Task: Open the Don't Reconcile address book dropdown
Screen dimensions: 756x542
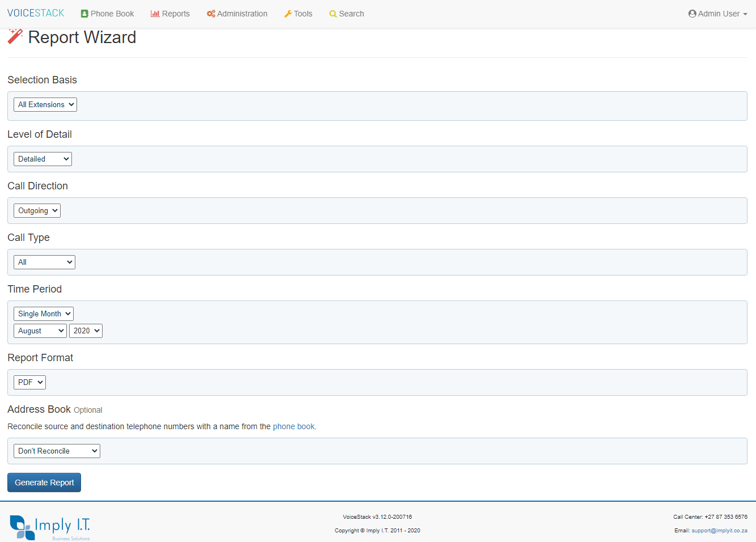Action: [x=57, y=451]
